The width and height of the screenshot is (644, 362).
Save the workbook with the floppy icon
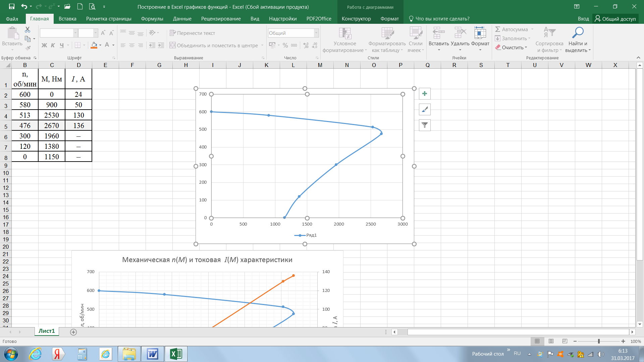pyautogui.click(x=12, y=6)
